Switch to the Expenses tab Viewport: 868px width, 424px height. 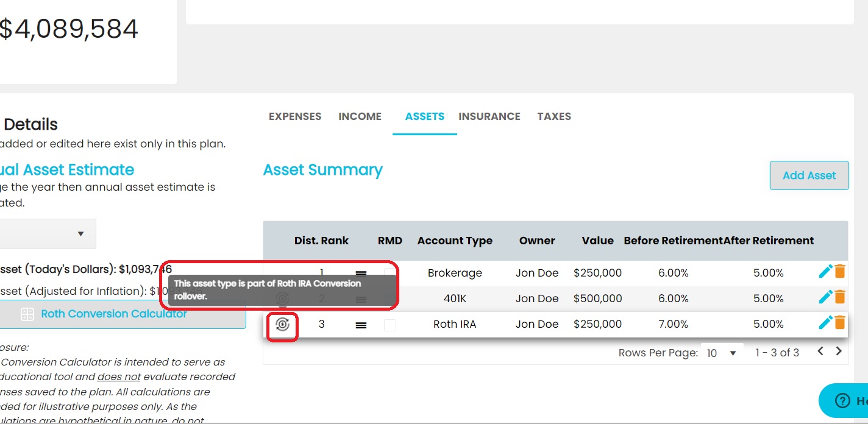click(x=295, y=116)
